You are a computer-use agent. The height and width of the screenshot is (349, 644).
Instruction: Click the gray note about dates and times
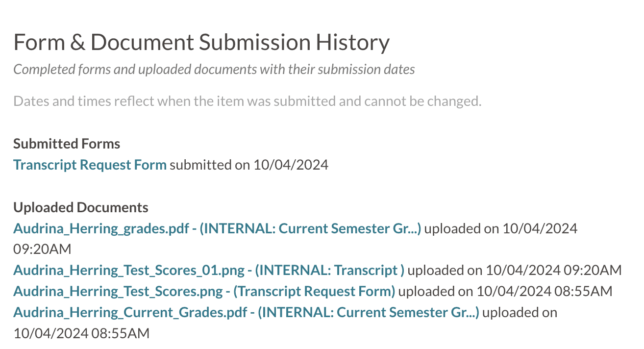click(248, 102)
